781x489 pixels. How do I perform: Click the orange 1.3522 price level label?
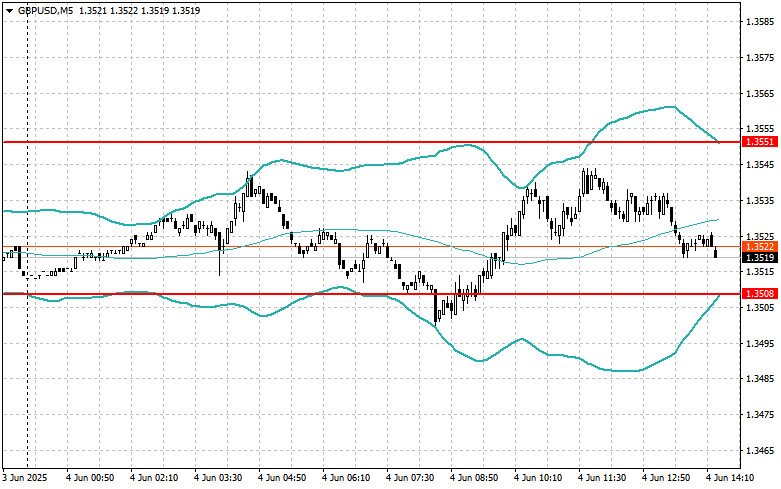(x=759, y=246)
